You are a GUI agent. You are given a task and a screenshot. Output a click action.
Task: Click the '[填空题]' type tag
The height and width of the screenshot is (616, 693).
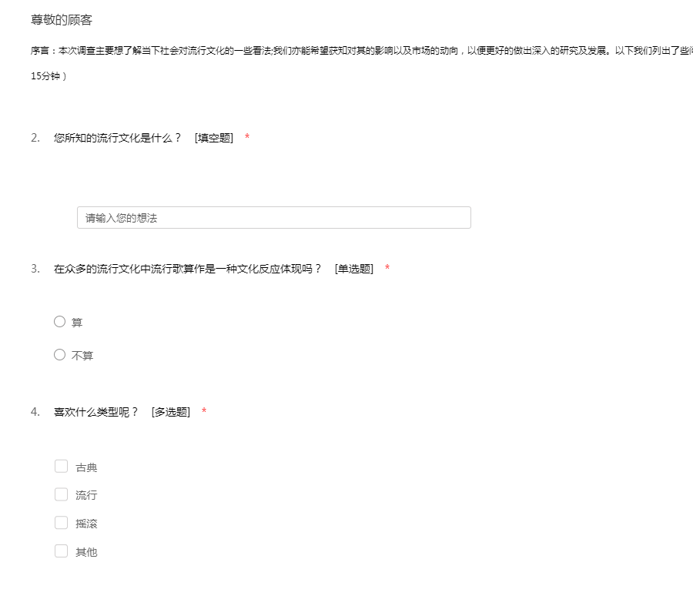[x=214, y=138]
